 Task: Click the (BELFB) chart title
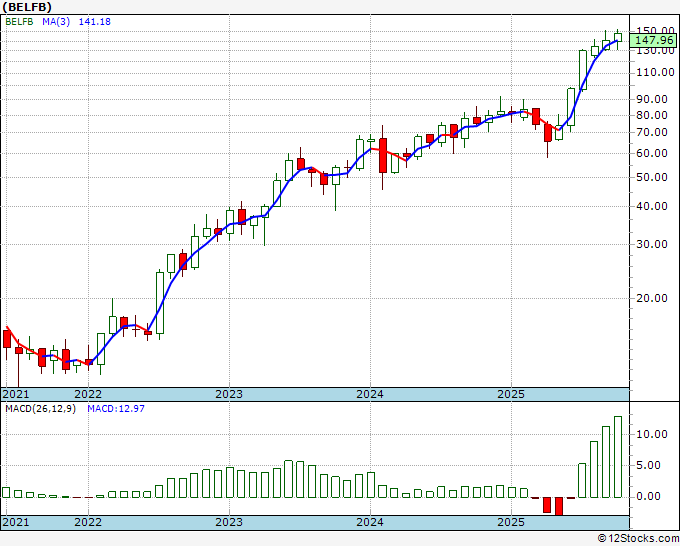(x=27, y=7)
